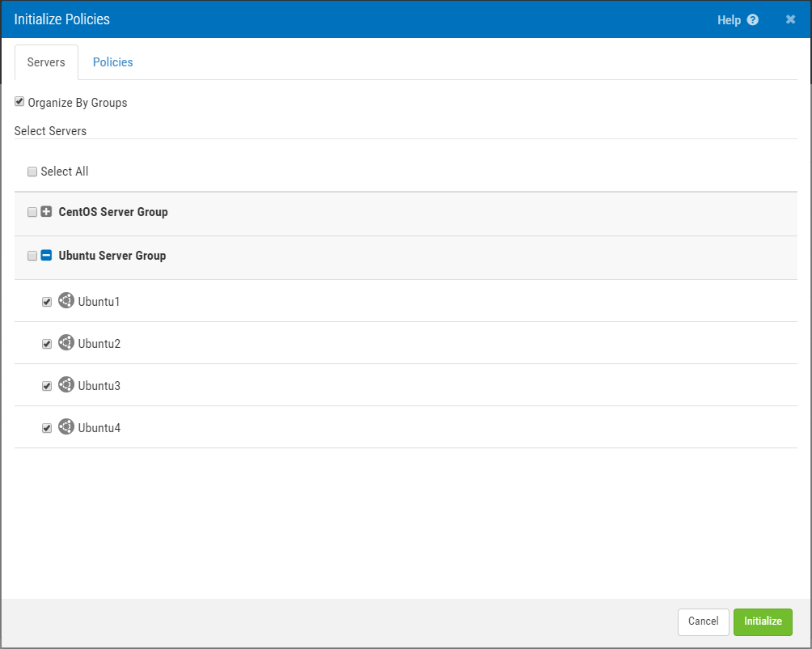812x649 pixels.
Task: Click the Ubuntu1 server name
Action: click(99, 302)
